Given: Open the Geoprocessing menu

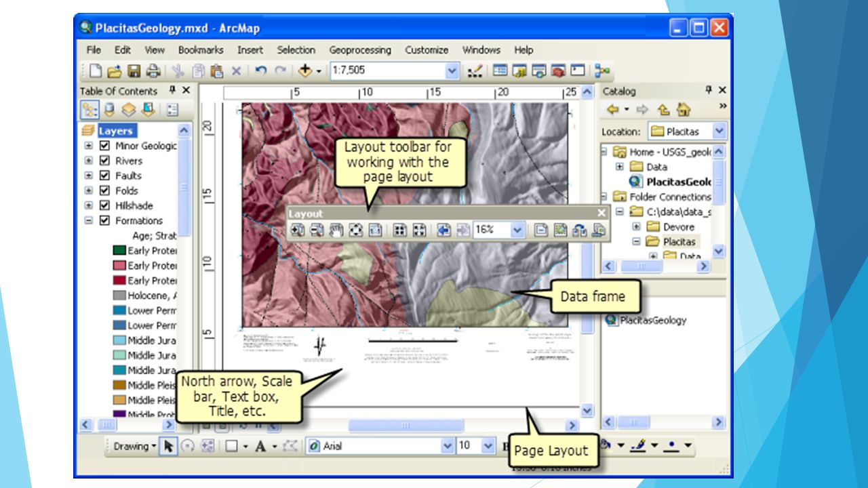Looking at the screenshot, I should click(x=360, y=50).
